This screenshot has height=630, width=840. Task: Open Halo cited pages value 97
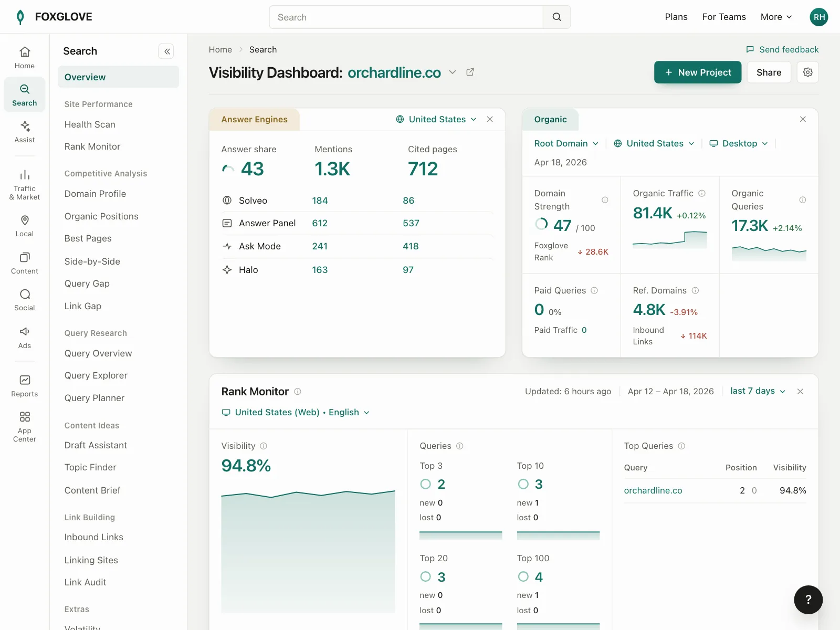pos(408,270)
